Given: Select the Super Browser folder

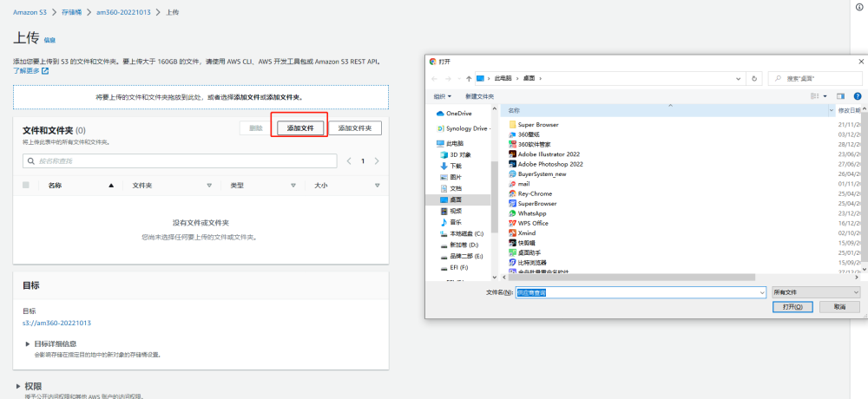Looking at the screenshot, I should tap(534, 125).
